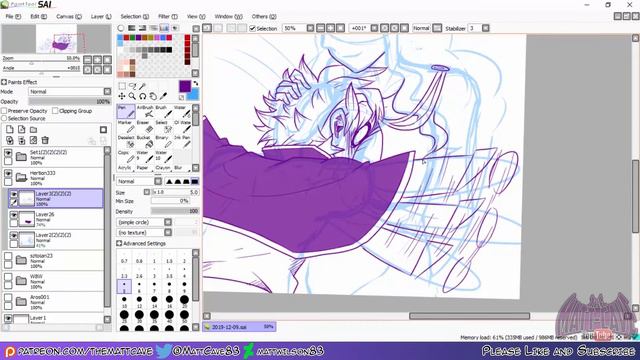The height and width of the screenshot is (360, 640).
Task: Click navigator zoom-in plus button
Action: 97,60
